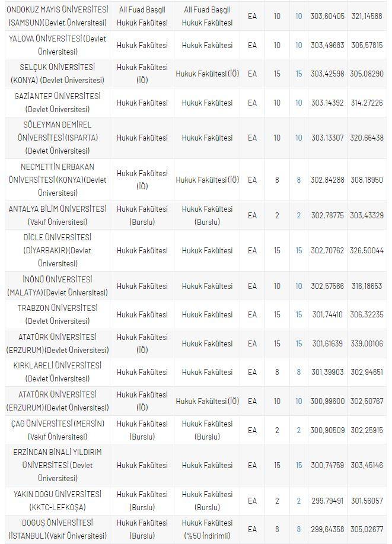The height and width of the screenshot is (544, 392).
Task: Select Erzincan Binali Yıldırım Üniversitesi name cell
Action: pyautogui.click(x=58, y=465)
